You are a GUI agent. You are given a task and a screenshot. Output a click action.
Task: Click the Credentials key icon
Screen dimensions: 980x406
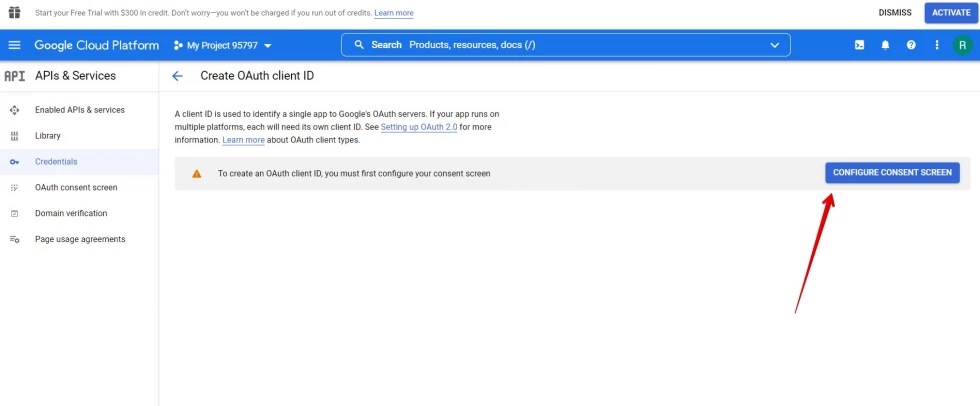click(x=14, y=162)
